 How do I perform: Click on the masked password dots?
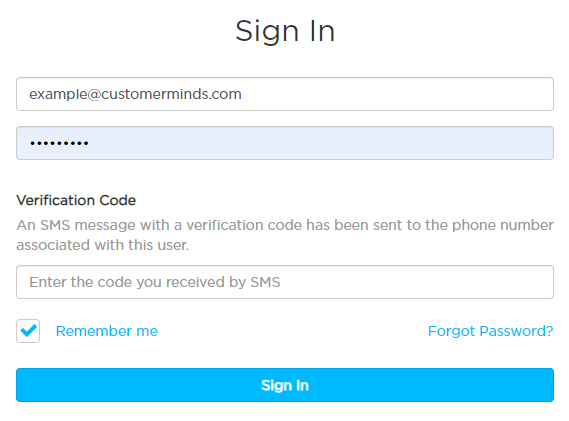[59, 143]
